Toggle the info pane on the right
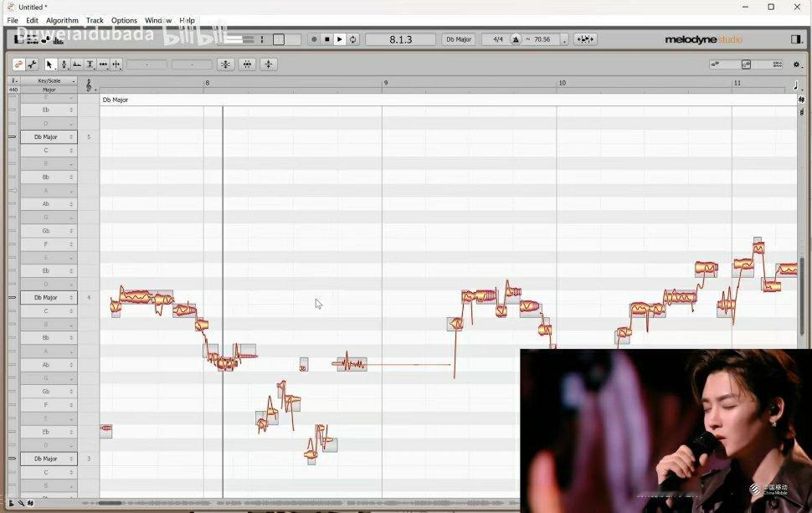 (x=796, y=39)
